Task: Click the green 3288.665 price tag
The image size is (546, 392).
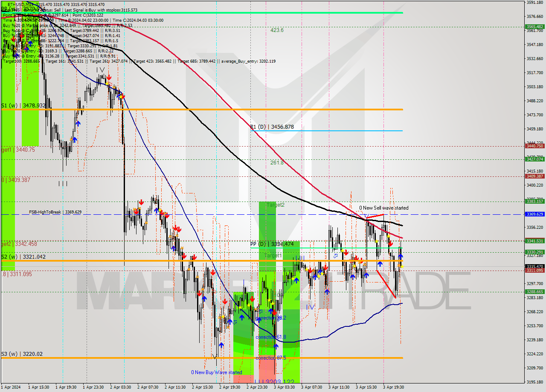Action: (534, 291)
